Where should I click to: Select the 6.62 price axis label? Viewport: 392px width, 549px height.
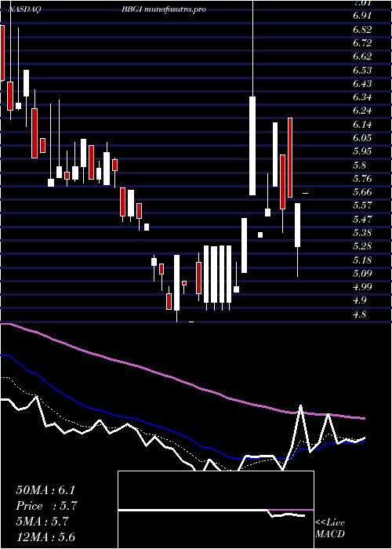362,56
